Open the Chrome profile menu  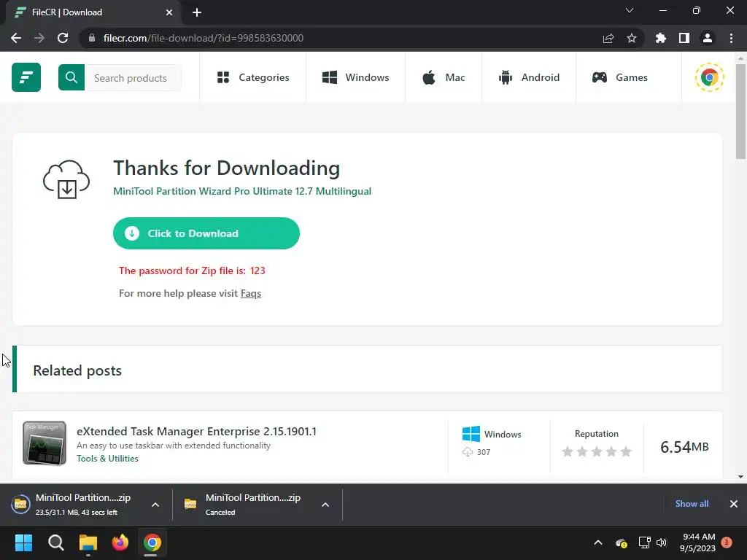click(x=708, y=38)
